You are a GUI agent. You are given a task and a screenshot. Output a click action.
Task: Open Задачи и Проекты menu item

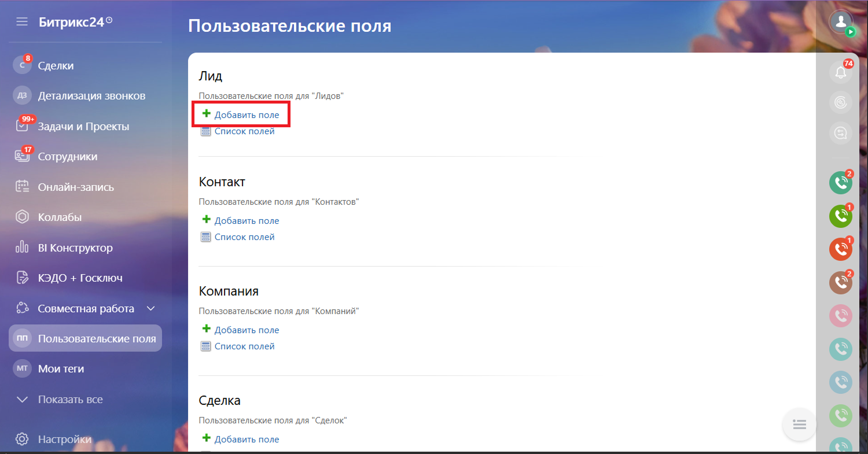83,126
